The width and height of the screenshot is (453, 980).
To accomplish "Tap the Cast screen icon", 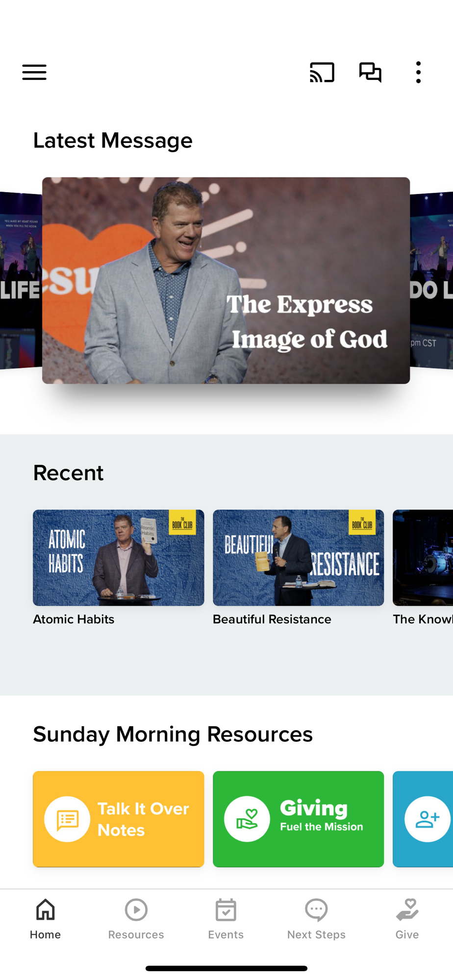I will pyautogui.click(x=322, y=73).
